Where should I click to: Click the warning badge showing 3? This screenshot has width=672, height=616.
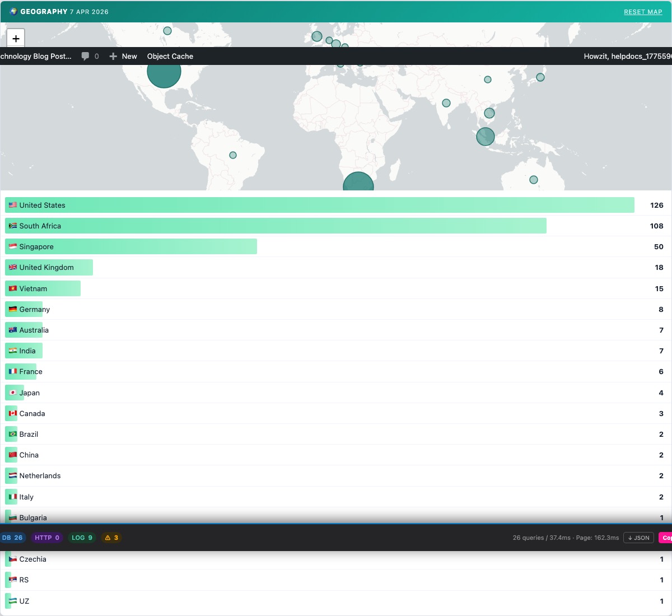click(111, 538)
